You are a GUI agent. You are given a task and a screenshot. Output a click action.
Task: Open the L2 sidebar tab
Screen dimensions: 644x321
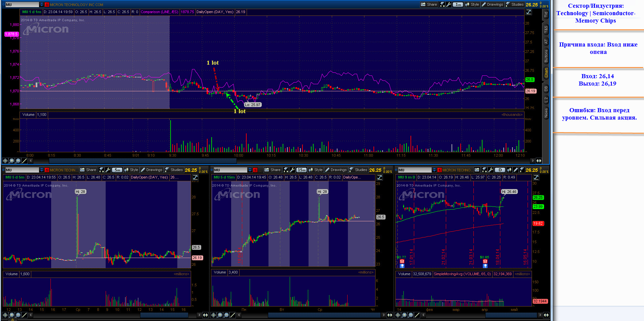coord(546,100)
